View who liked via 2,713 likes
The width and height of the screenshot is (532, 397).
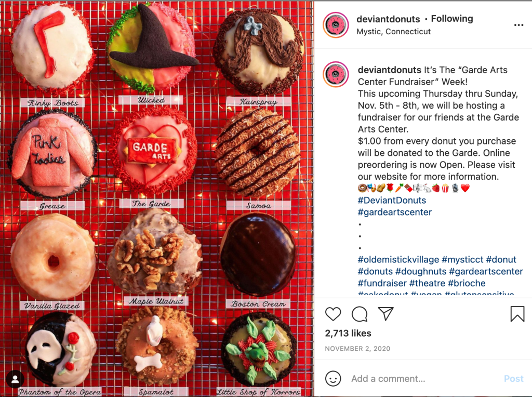[348, 333]
